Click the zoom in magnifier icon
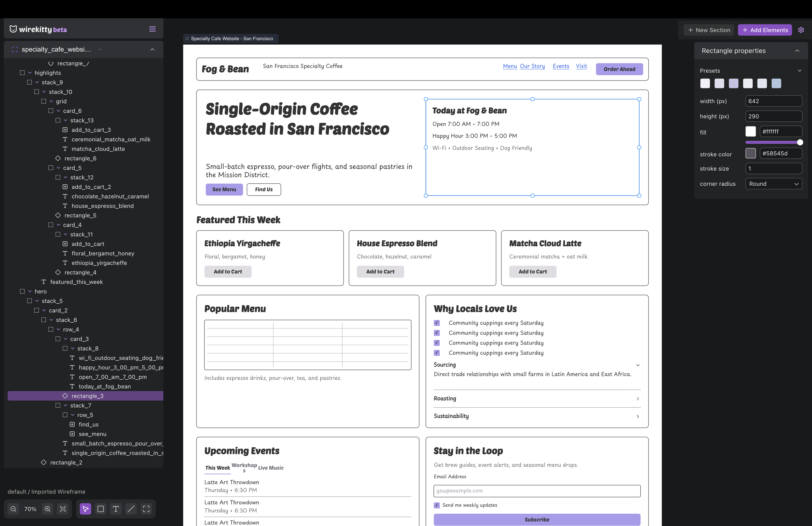The height and width of the screenshot is (526, 812). click(x=47, y=509)
